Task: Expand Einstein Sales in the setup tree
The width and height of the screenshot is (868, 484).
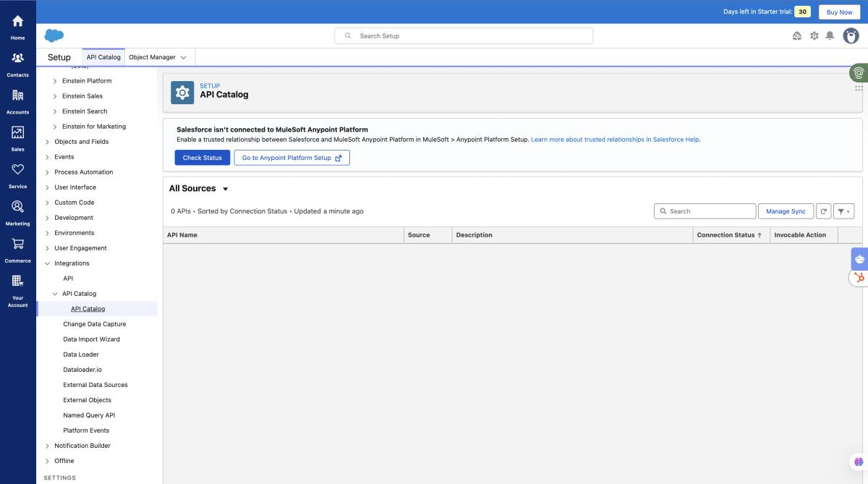Action: [x=55, y=96]
